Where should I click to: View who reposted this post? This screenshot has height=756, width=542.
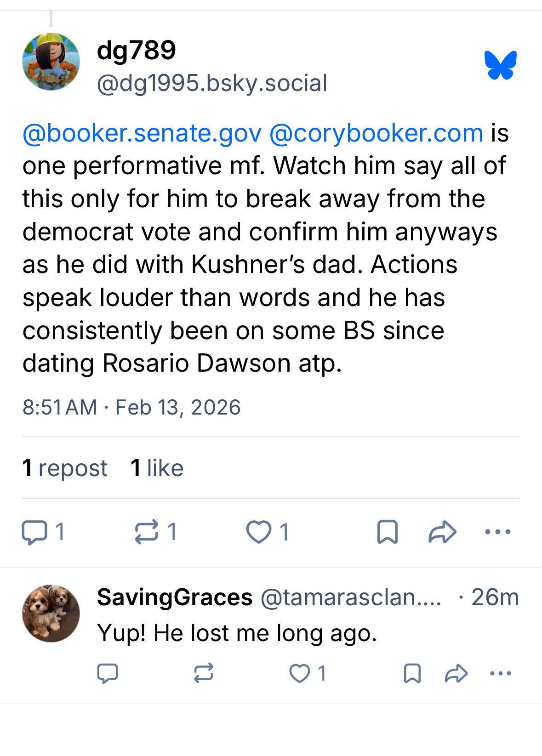(65, 468)
